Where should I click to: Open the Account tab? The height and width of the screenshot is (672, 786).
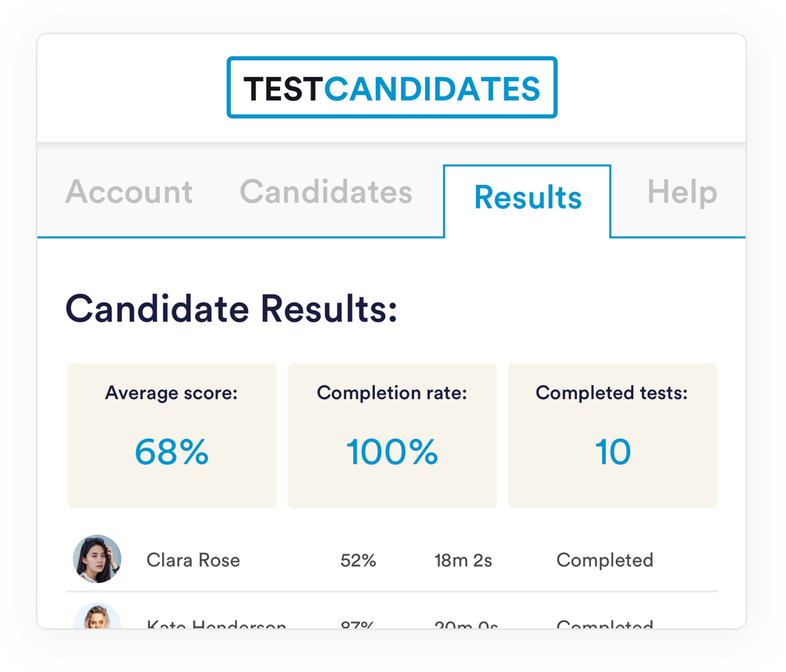pos(129,192)
